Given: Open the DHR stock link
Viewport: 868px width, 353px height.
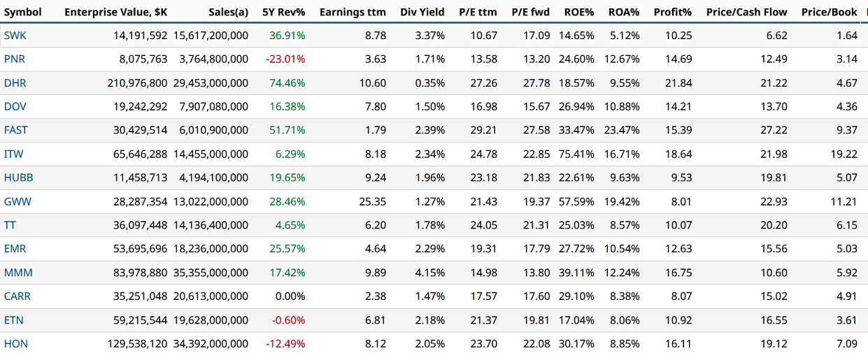Looking at the screenshot, I should click(15, 83).
